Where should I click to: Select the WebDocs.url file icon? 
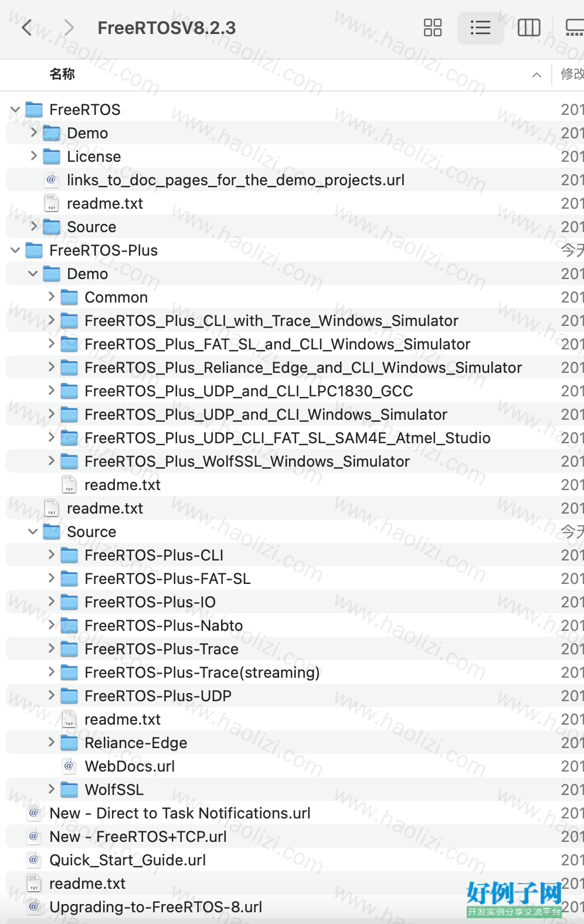pyautogui.click(x=69, y=766)
